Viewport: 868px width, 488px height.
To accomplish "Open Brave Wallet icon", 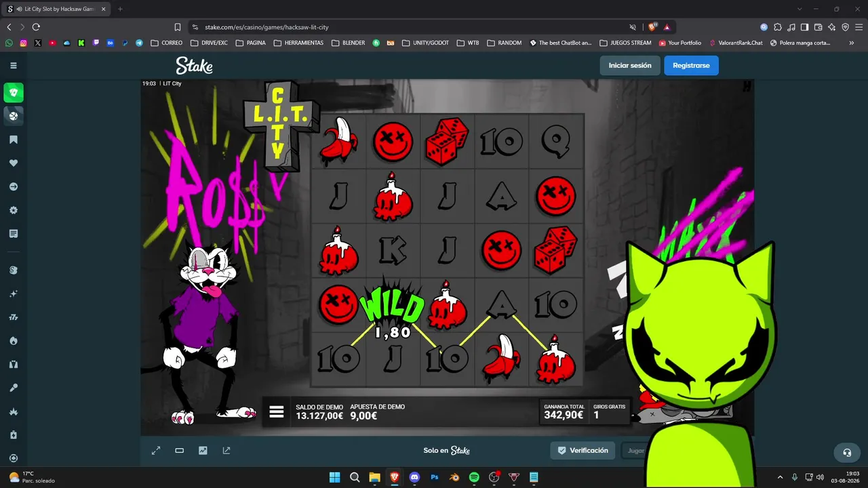I will pyautogui.click(x=818, y=27).
